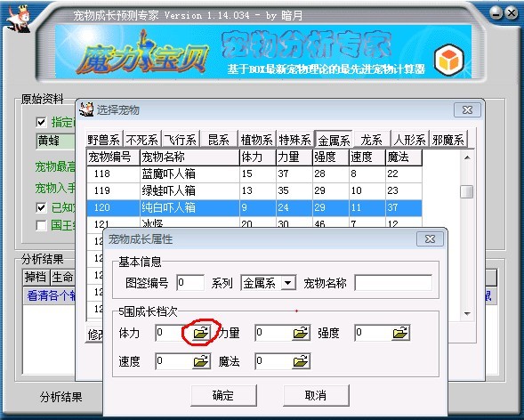Sort by 速度 column header

pos(367,157)
